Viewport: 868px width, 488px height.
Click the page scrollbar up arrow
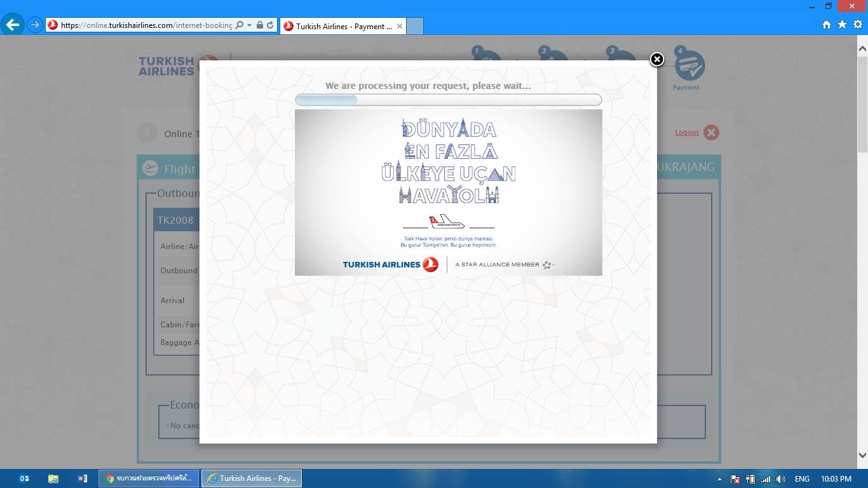pyautogui.click(x=862, y=48)
